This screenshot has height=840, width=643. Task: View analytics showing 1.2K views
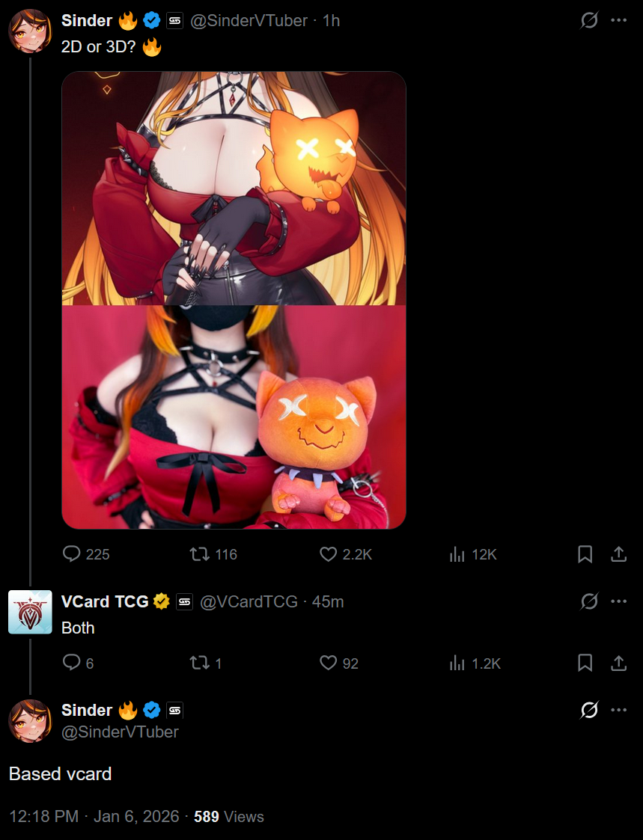[x=475, y=663]
